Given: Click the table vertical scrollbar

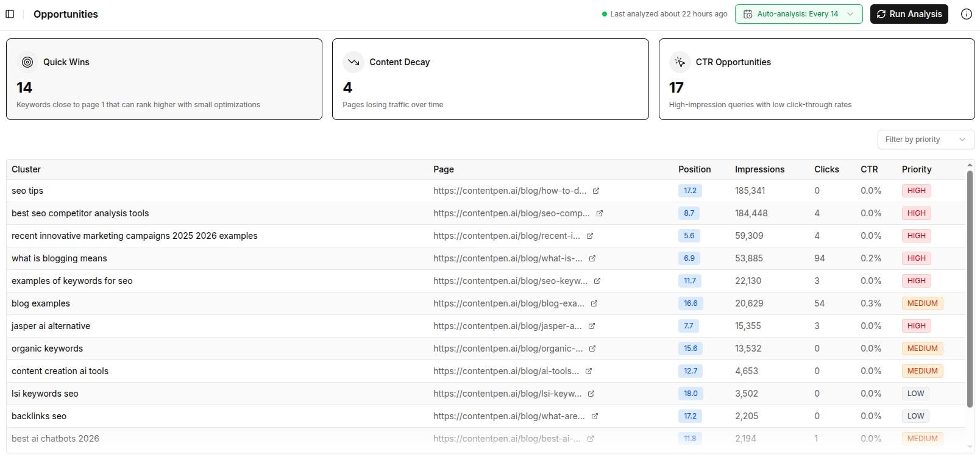Looking at the screenshot, I should tap(970, 289).
